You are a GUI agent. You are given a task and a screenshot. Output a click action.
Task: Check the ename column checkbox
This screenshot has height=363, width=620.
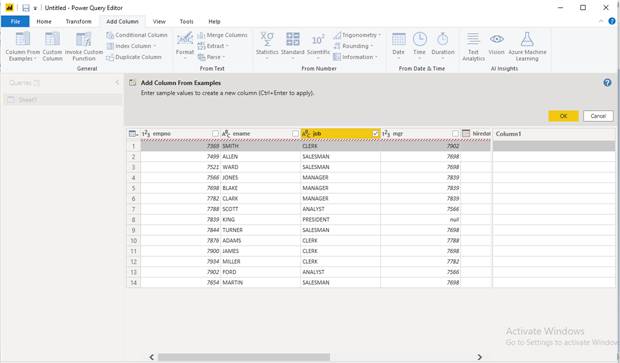(x=295, y=134)
